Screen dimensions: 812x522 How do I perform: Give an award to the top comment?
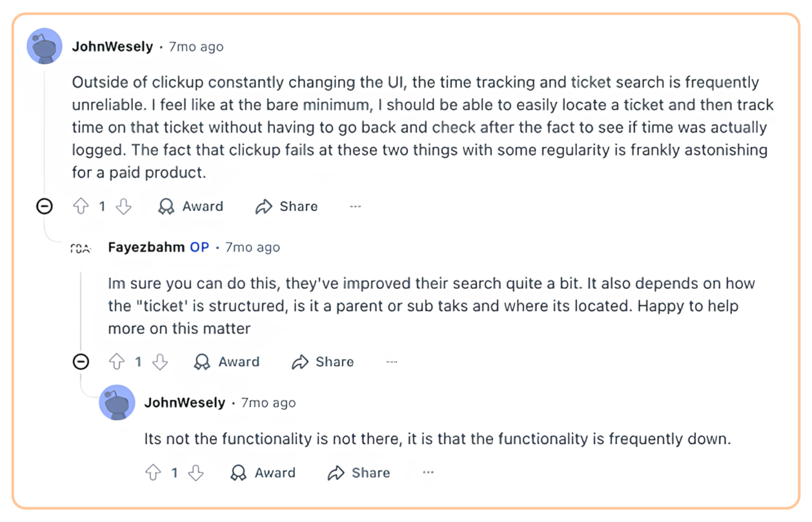point(190,206)
